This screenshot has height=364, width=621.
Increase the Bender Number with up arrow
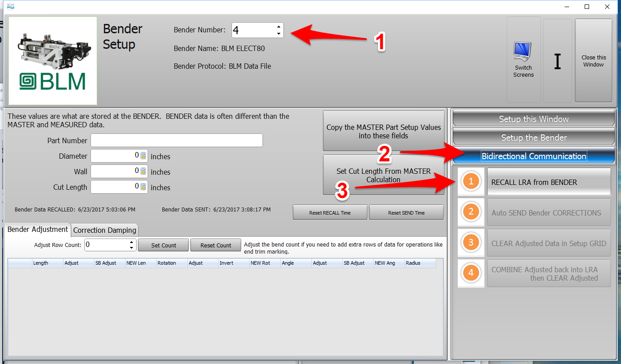pyautogui.click(x=279, y=27)
